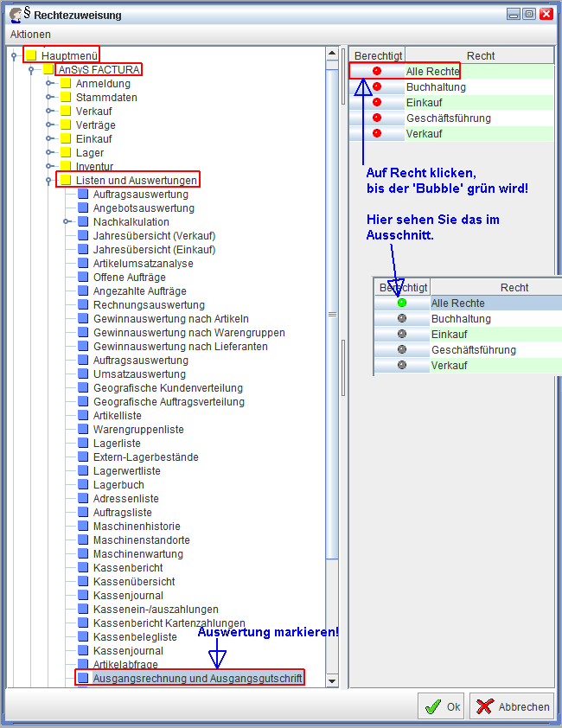Confirm with the Ok button

tap(442, 706)
